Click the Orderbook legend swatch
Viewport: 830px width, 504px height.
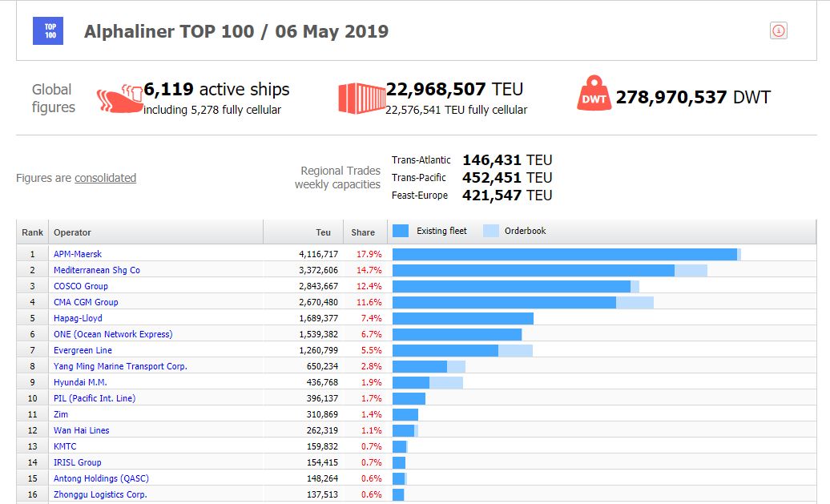(490, 231)
